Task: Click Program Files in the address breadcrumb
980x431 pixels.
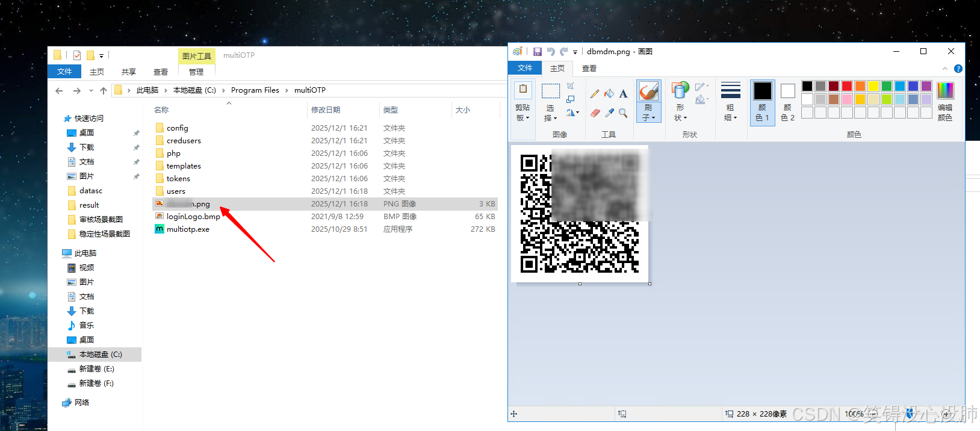Action: tap(255, 90)
